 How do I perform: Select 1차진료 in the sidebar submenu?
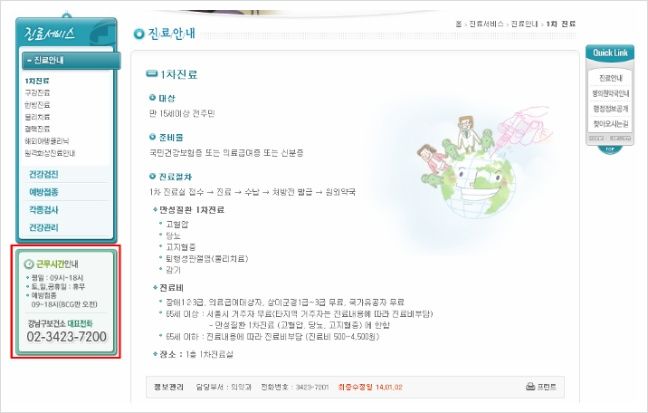pos(37,81)
